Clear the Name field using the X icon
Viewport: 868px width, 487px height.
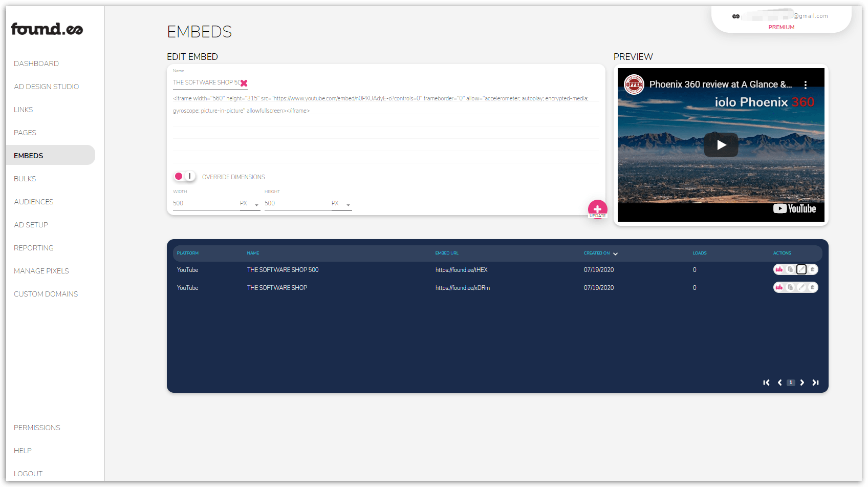[x=244, y=82]
